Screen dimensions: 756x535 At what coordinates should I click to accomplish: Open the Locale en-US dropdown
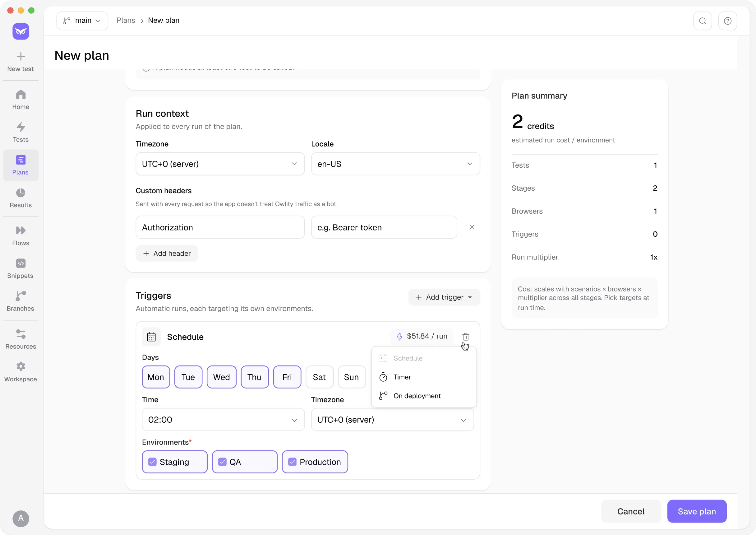395,164
